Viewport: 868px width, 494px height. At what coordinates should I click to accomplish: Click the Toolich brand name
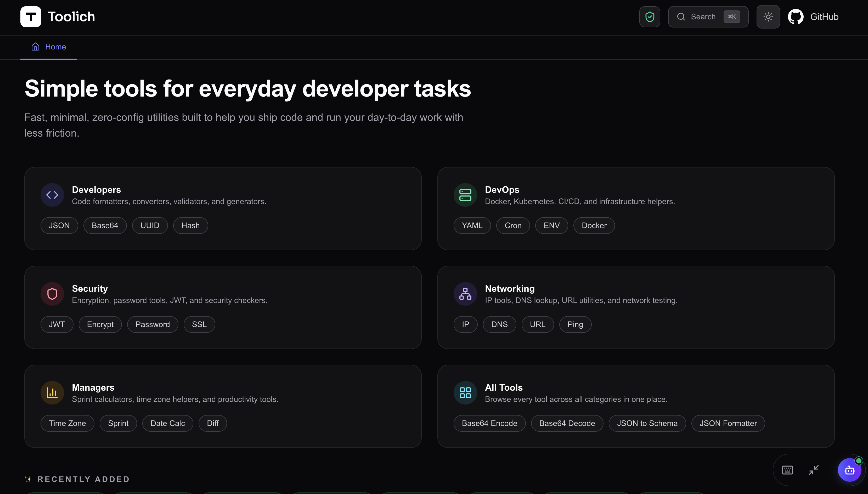tap(71, 17)
